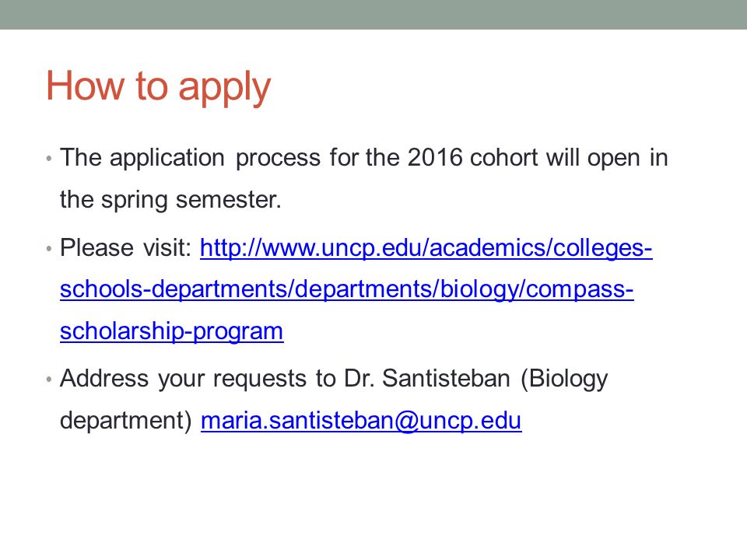This screenshot has height=560, width=747.
Task: Click the word "application" in first bullet
Action: [167, 159]
